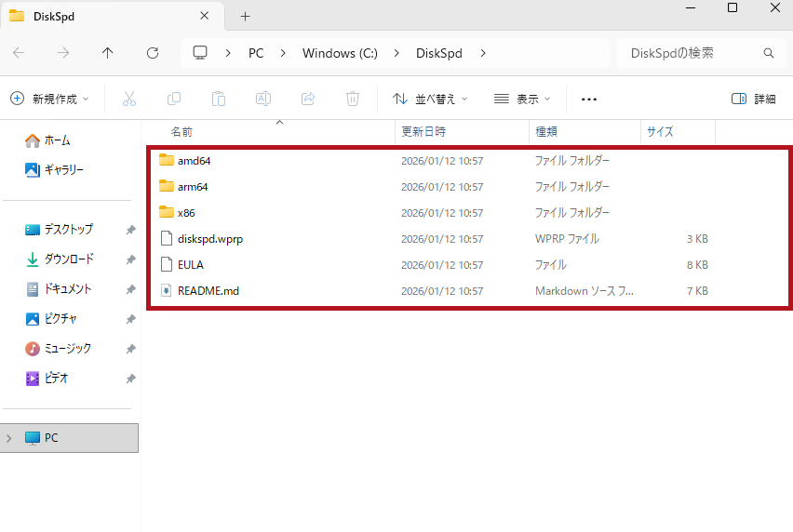Toggle the 詳細 details pane
This screenshot has width=793, height=532.
[753, 99]
